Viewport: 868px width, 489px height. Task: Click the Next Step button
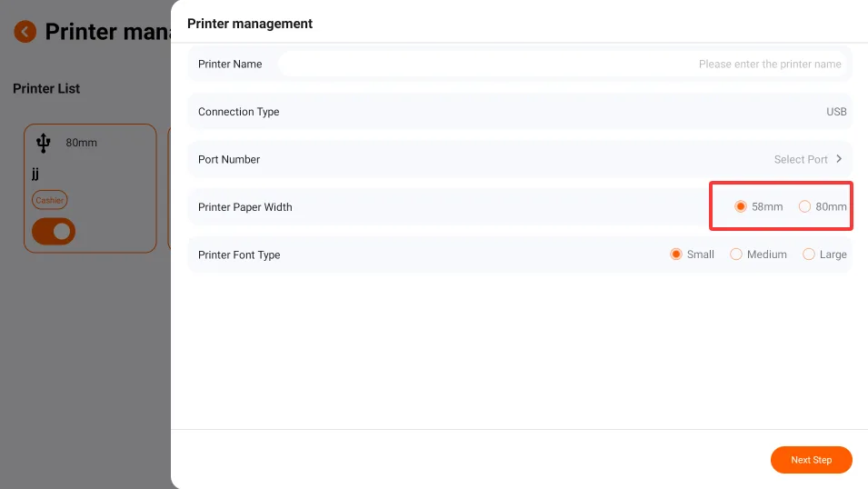point(811,460)
